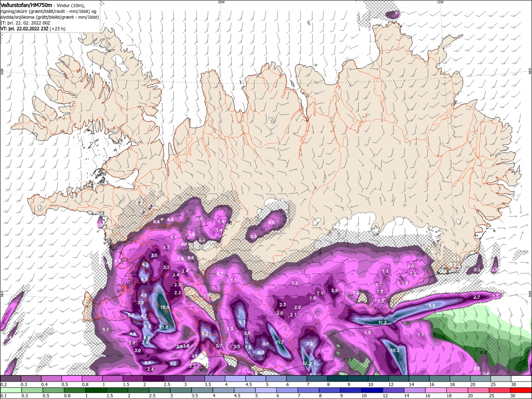
Task: Select the pale green lower swatch at 0.1
Action: click(11, 390)
